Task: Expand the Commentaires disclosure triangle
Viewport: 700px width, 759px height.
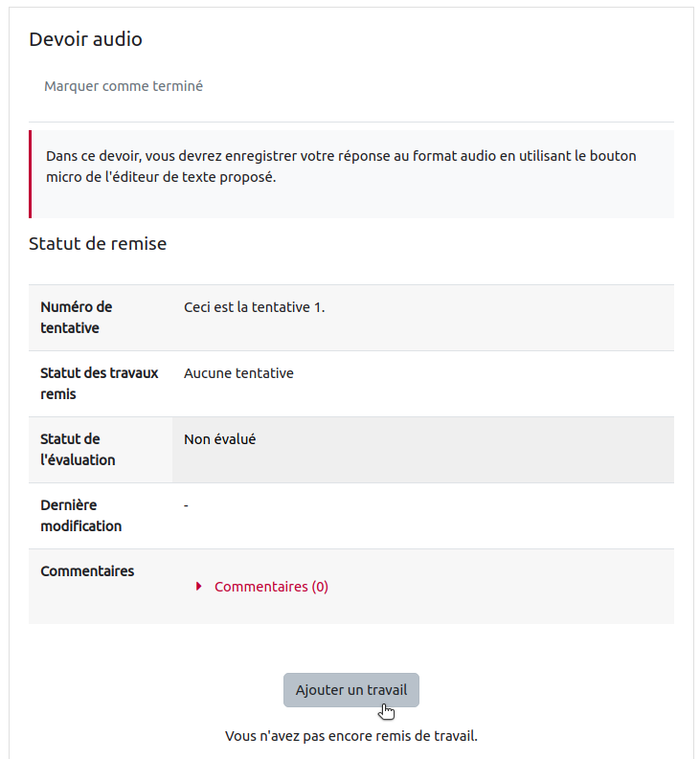Action: [x=199, y=587]
